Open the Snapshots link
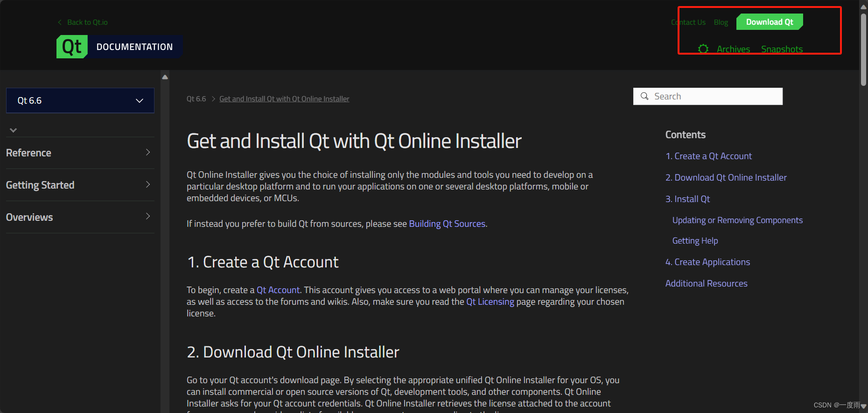The image size is (868, 413). 782,49
